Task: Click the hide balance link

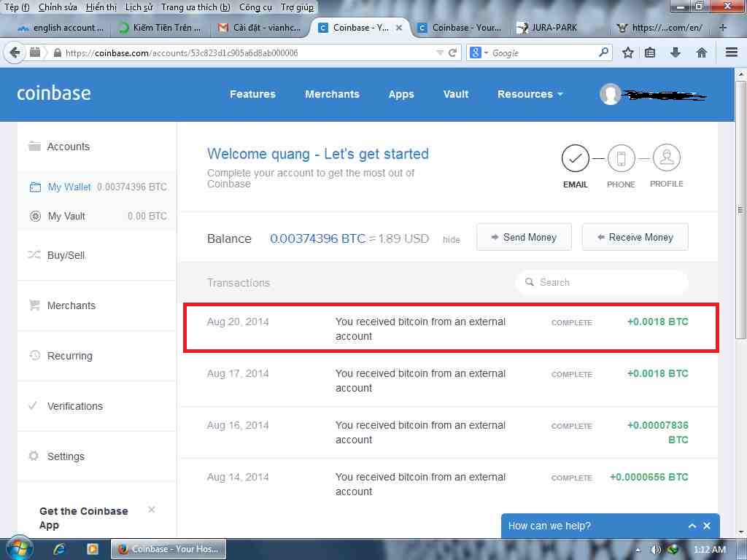Action: point(451,239)
